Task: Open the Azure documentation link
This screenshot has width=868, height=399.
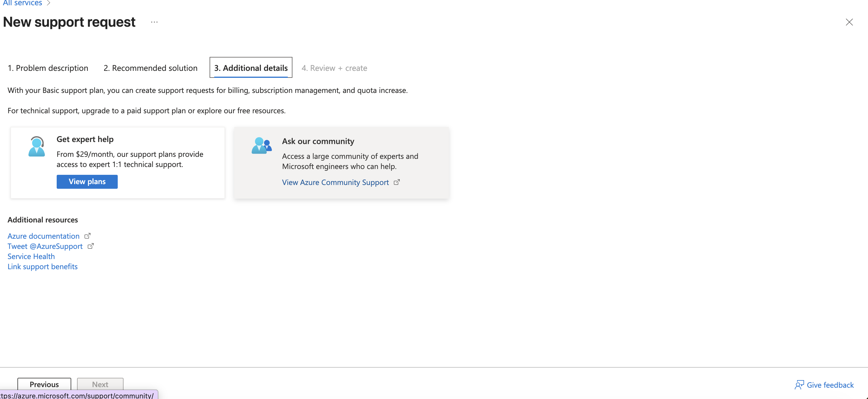Action: tap(43, 236)
